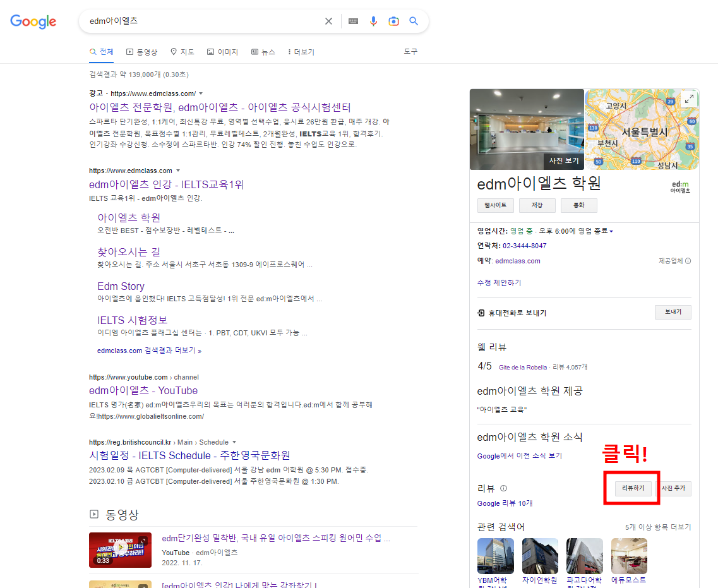This screenshot has width=718, height=588.
Task: Click the edm아이엘츠 학원 panel title
Action: [539, 184]
